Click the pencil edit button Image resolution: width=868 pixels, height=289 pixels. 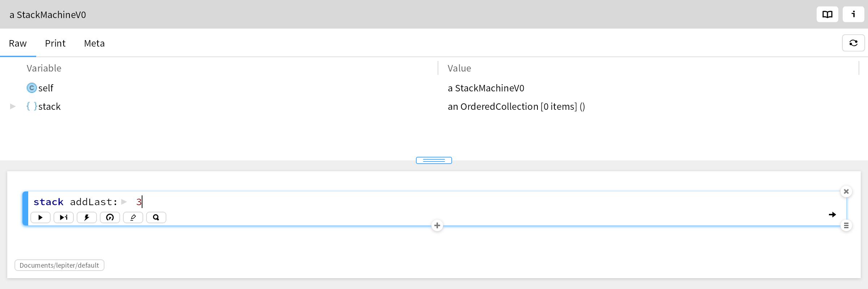click(133, 217)
